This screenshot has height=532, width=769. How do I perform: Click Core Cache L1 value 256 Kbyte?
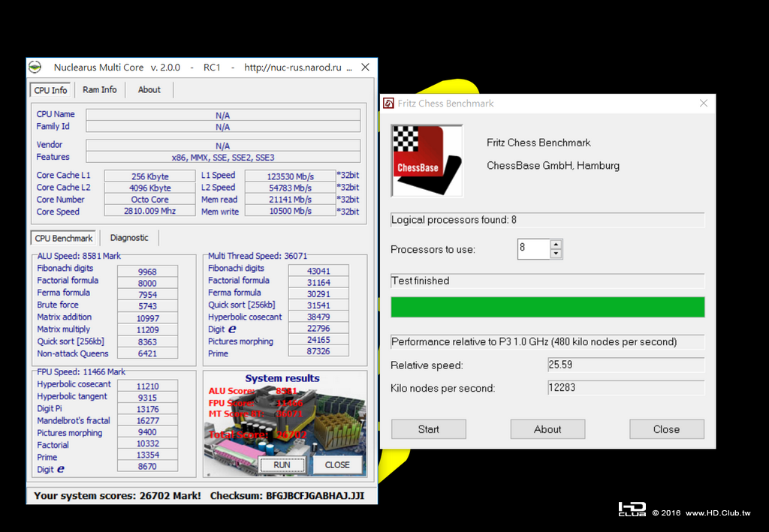149,176
